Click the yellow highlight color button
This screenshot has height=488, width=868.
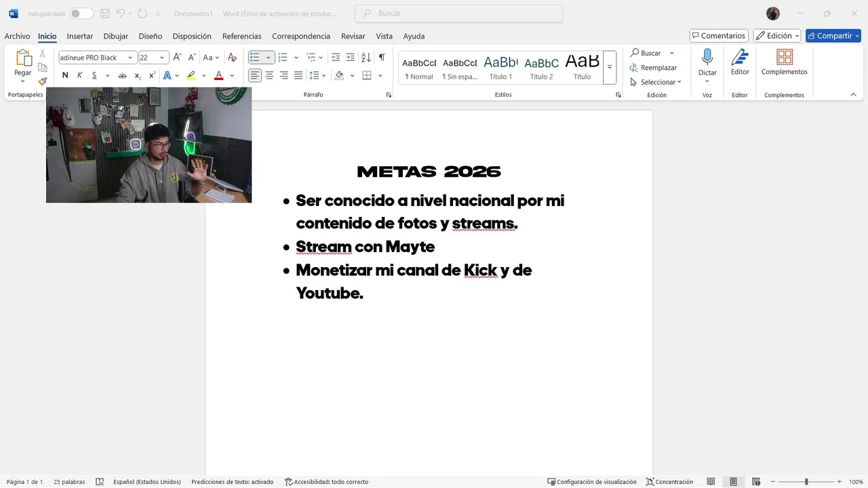191,75
